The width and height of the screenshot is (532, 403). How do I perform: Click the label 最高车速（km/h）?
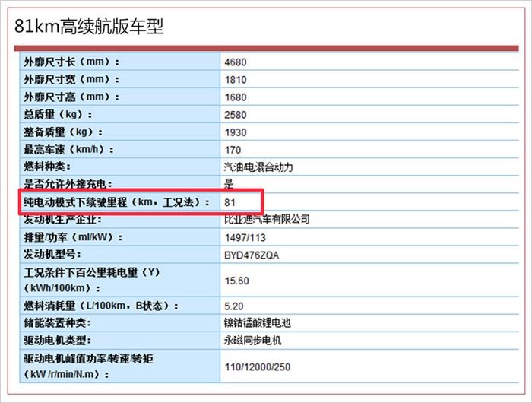click(69, 149)
